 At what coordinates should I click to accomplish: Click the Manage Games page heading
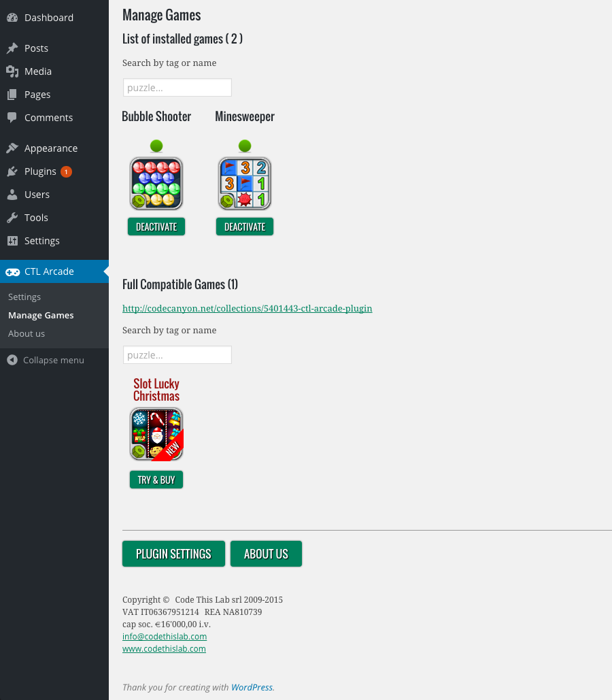click(162, 15)
